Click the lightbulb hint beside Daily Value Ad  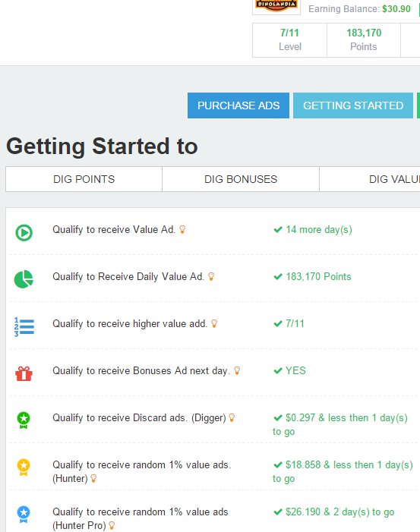(x=211, y=276)
